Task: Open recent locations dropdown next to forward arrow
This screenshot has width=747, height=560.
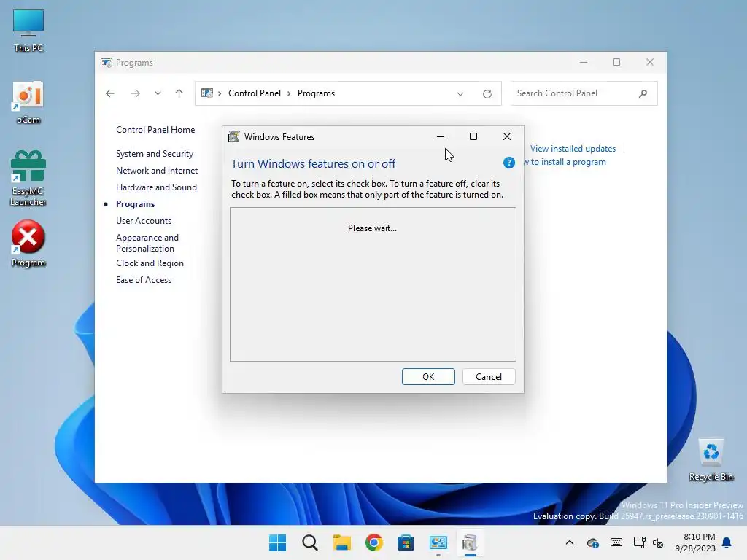Action: (x=158, y=93)
